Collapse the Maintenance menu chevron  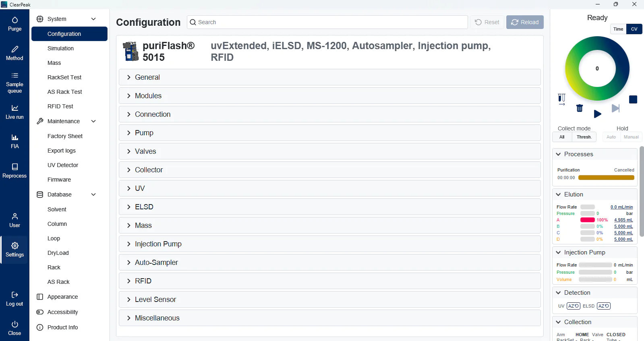coord(93,121)
